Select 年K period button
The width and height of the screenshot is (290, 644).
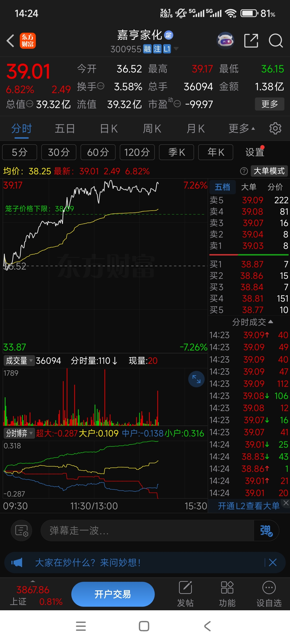pyautogui.click(x=216, y=152)
